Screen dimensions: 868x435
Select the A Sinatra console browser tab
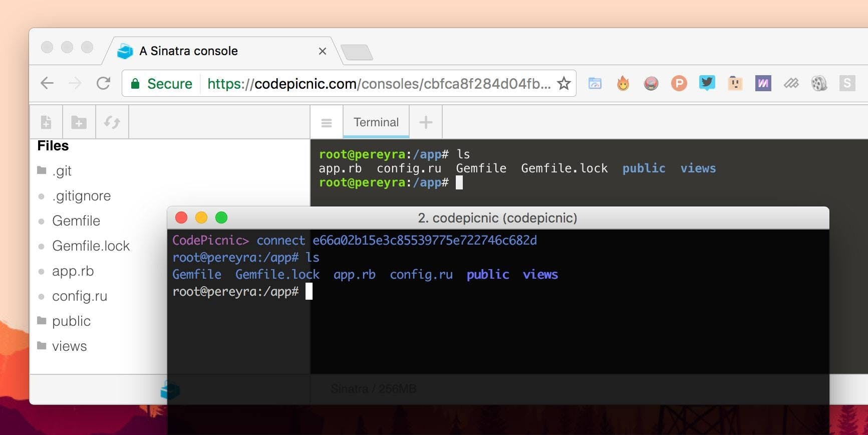coord(222,51)
